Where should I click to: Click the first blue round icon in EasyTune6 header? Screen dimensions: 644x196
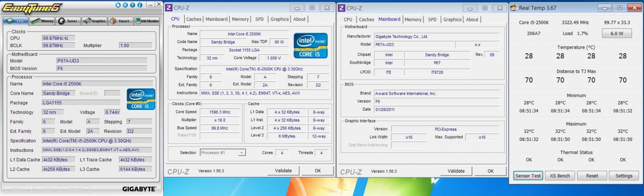pos(118,5)
